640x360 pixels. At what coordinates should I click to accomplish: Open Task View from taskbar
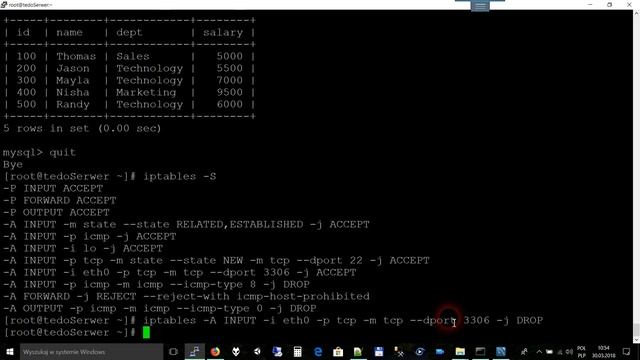coord(173,352)
